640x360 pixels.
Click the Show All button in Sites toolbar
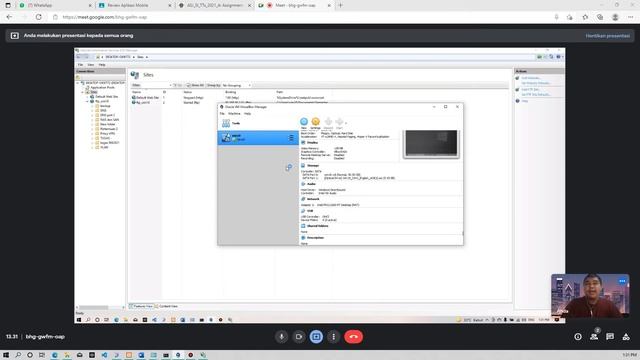196,85
